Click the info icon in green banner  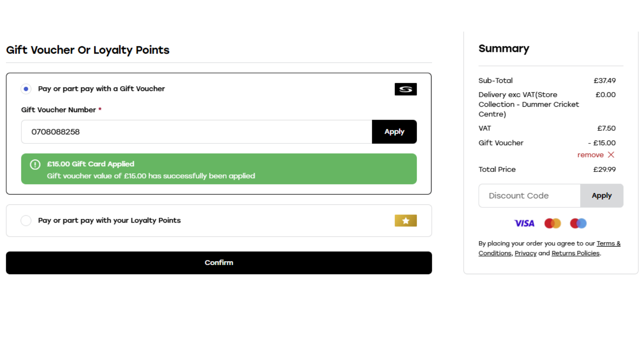point(35,165)
